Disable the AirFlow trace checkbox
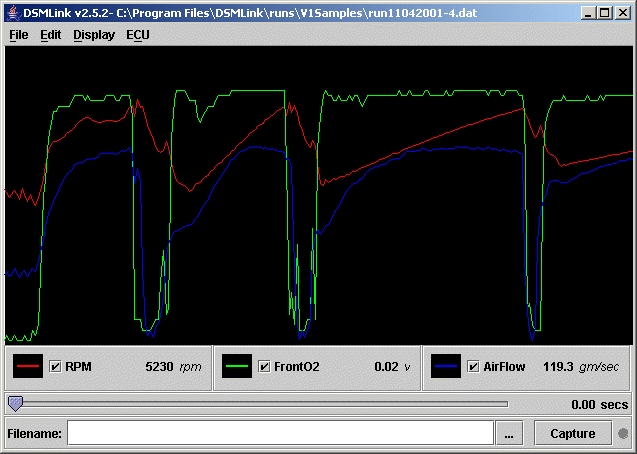The height and width of the screenshot is (454, 637). click(473, 367)
